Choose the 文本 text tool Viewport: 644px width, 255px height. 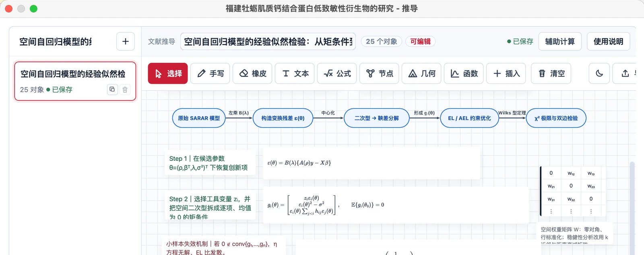[x=295, y=73]
